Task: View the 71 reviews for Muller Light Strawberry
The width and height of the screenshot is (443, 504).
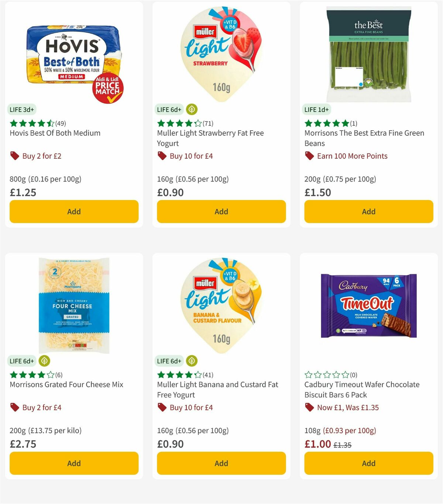Action: 207,123
